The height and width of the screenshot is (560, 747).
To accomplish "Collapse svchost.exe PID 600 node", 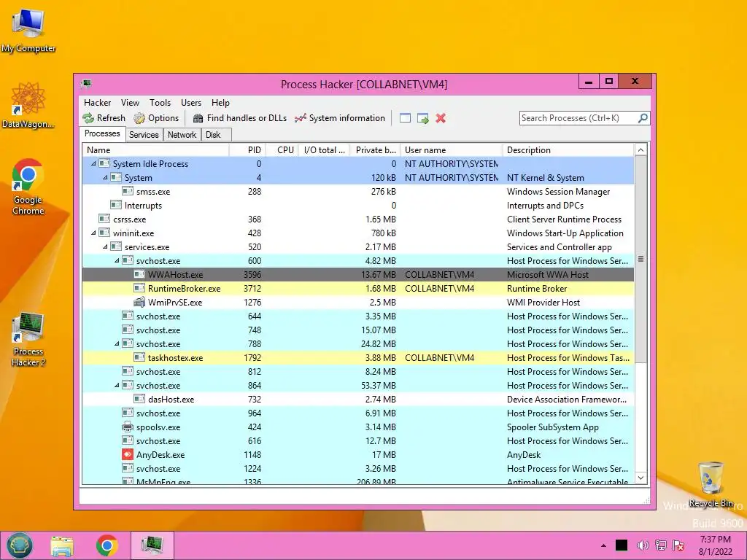I will pos(117,261).
